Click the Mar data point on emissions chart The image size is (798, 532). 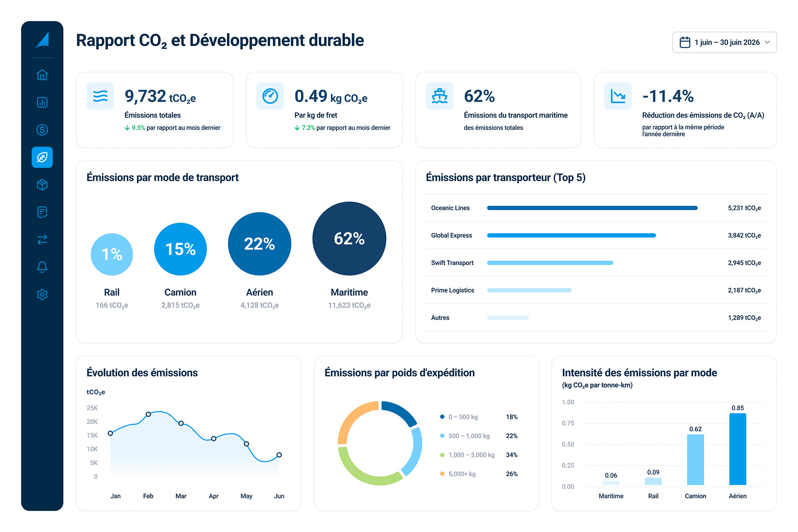tap(181, 423)
